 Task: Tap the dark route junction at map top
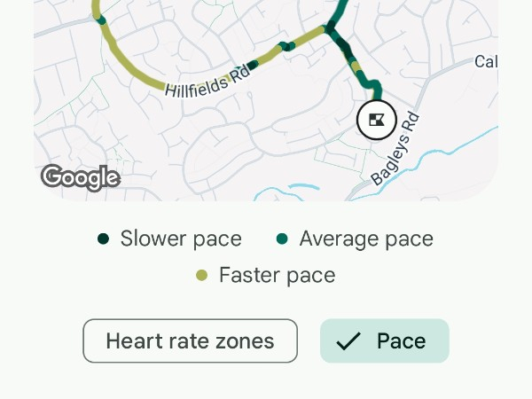point(330,28)
